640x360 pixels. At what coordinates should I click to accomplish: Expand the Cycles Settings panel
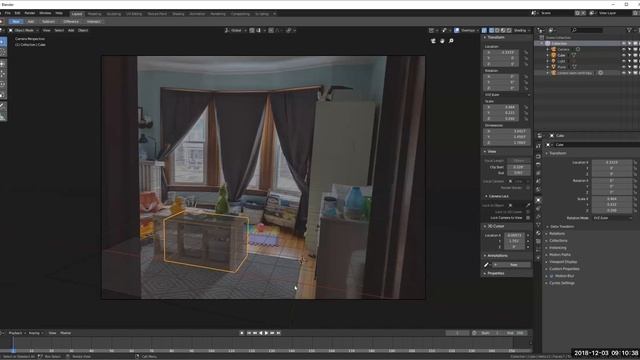click(x=562, y=283)
